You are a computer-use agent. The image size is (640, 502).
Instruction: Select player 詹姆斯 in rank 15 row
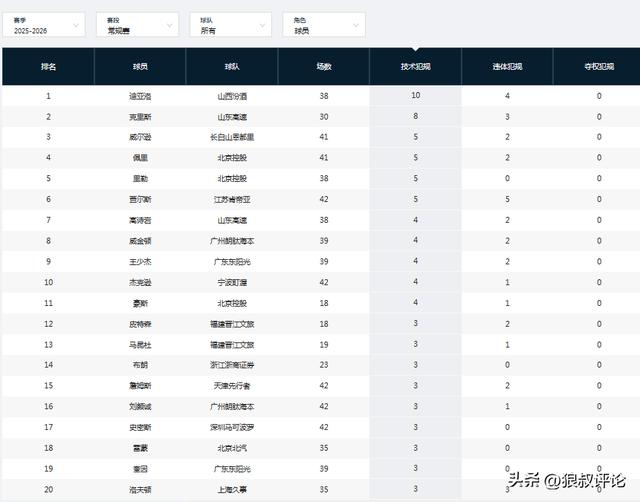[140, 386]
